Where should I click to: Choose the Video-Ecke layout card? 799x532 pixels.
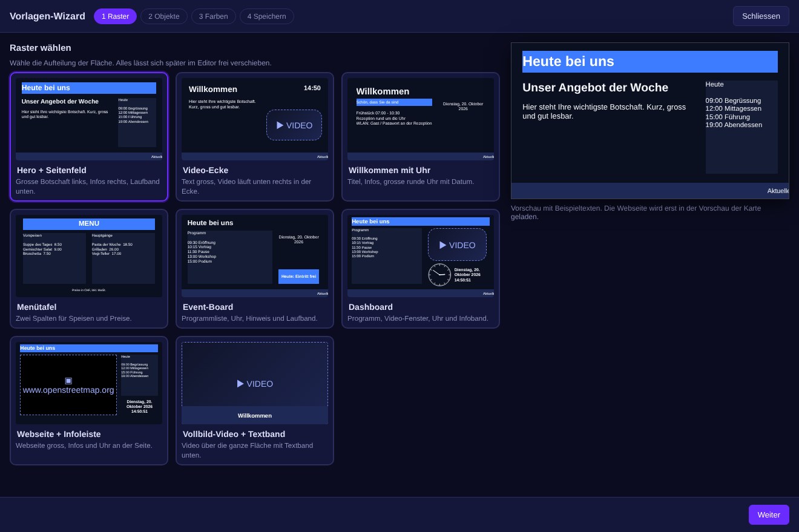point(255,137)
